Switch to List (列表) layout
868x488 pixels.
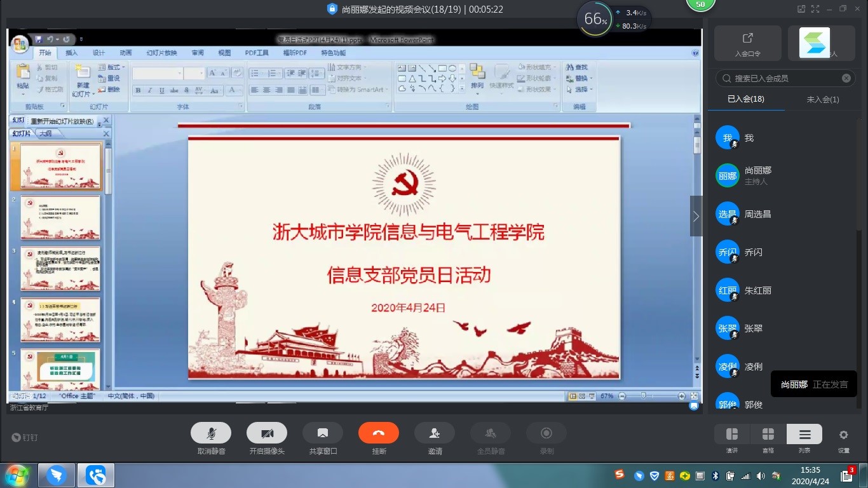point(804,435)
